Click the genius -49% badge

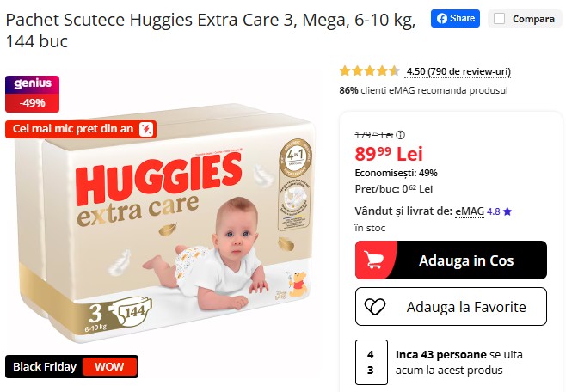point(32,94)
